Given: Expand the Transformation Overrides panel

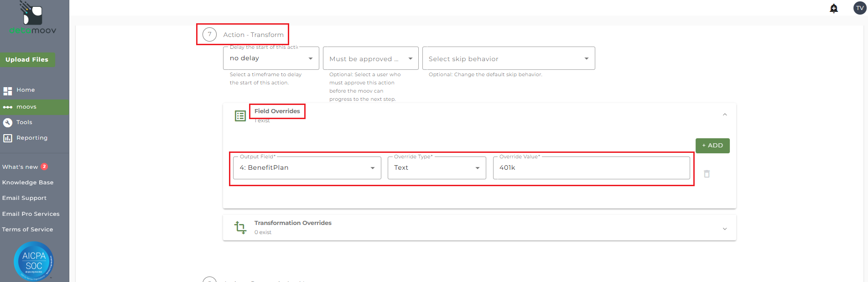Looking at the screenshot, I should pyautogui.click(x=725, y=229).
